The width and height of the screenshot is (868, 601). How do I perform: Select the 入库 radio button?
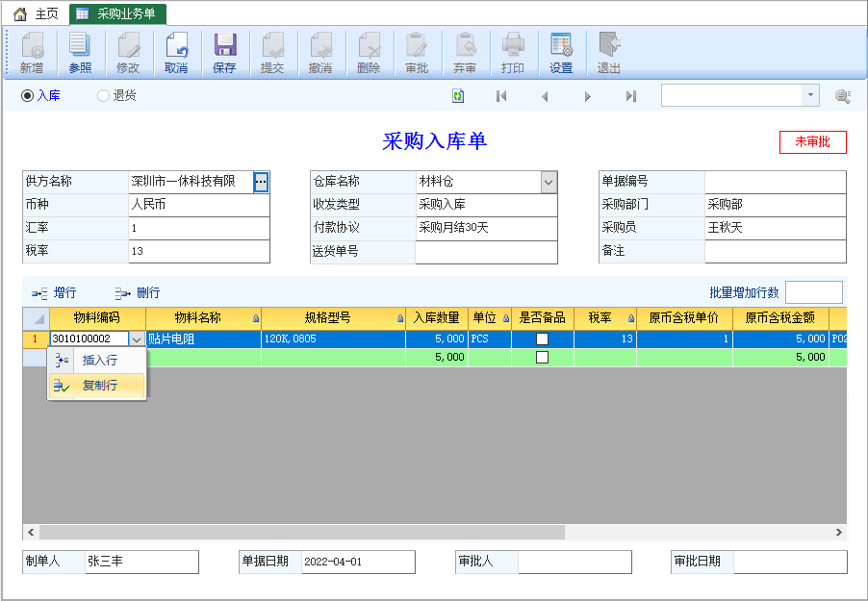point(27,96)
